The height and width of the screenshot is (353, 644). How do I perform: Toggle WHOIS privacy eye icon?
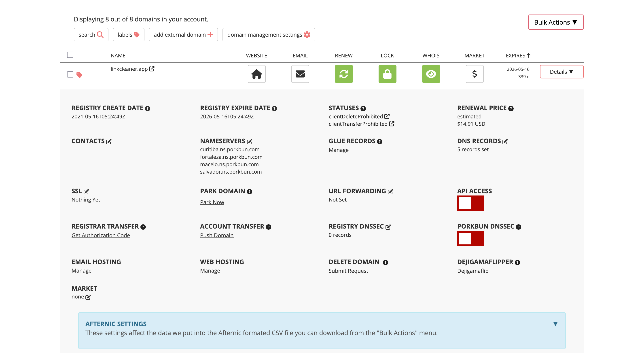tap(431, 74)
